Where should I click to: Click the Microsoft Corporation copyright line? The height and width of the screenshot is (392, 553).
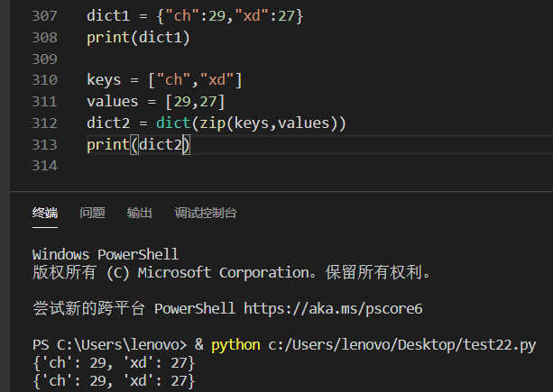pyautogui.click(x=232, y=273)
